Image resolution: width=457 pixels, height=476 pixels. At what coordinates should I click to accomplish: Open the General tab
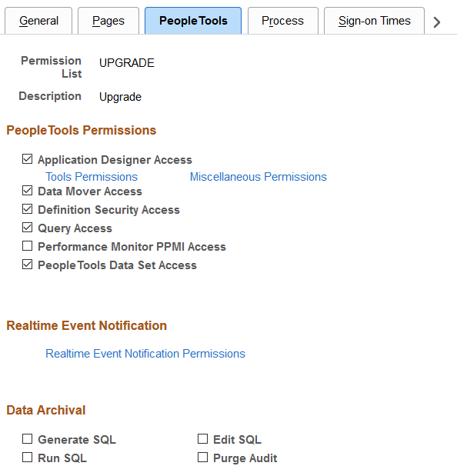[38, 21]
